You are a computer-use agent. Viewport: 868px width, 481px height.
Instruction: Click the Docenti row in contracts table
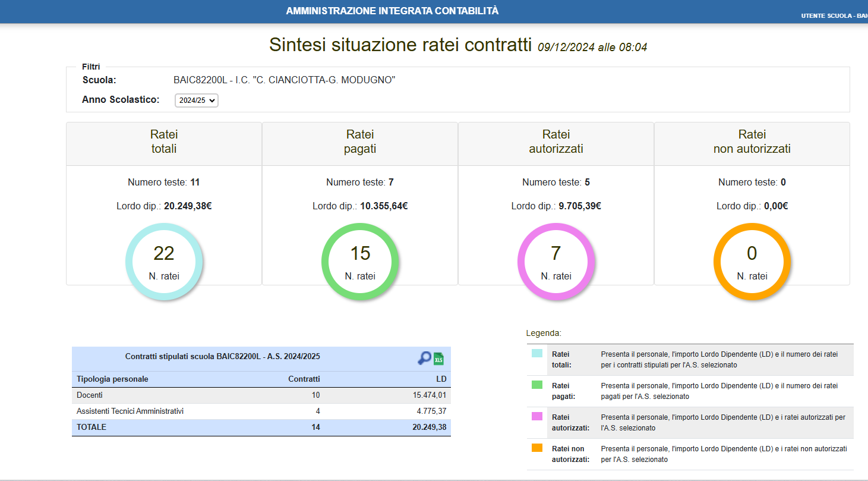point(261,395)
